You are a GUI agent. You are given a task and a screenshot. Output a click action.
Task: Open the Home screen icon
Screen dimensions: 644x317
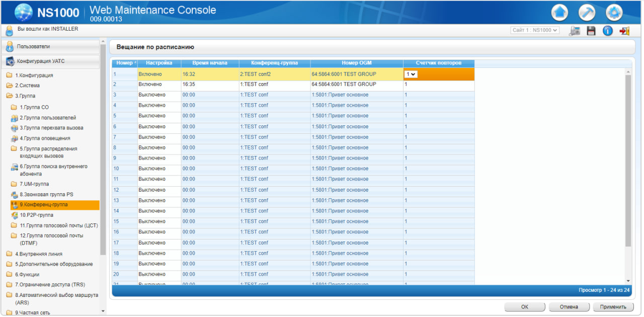559,13
